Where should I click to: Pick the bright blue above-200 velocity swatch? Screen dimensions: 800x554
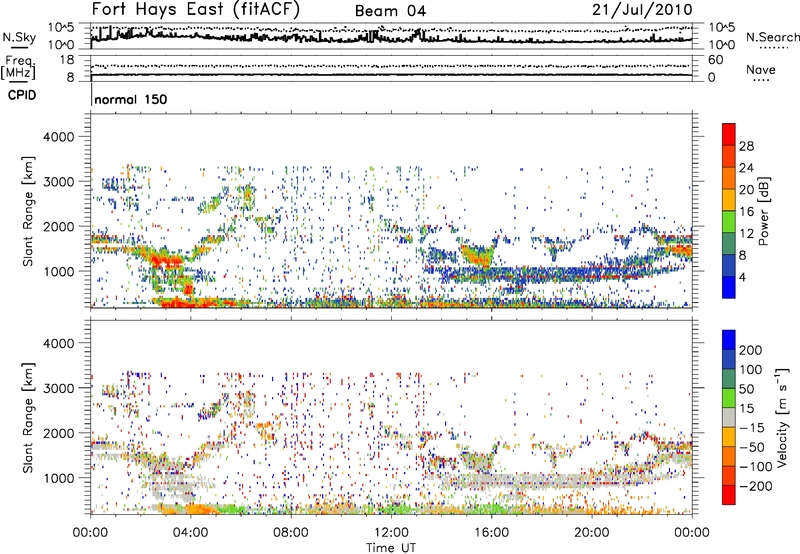(729, 340)
